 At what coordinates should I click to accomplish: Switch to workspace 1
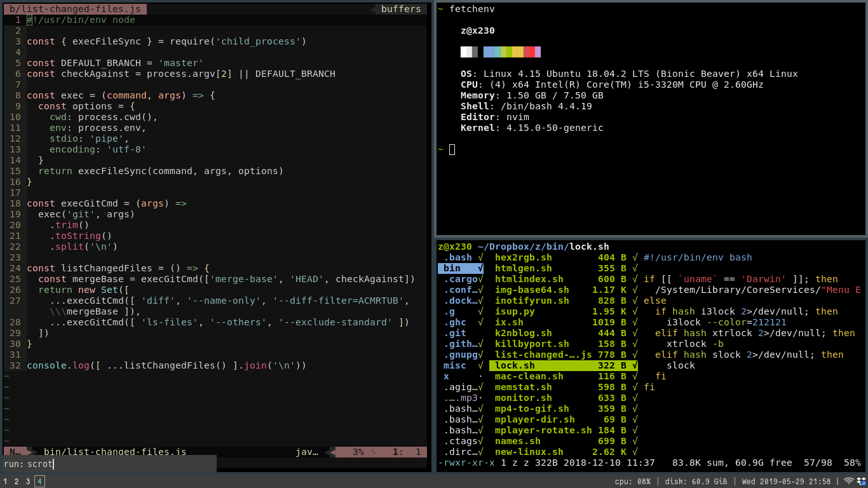coord(6,482)
